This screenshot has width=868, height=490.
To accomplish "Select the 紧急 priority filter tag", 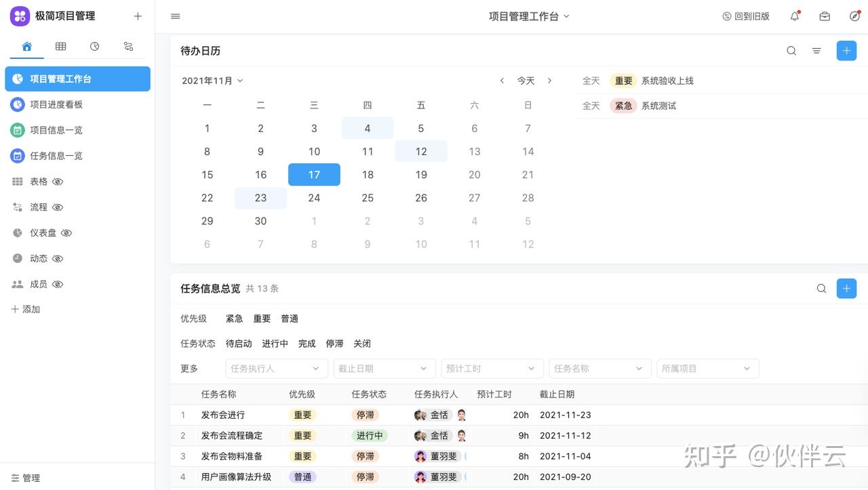I will 234,319.
